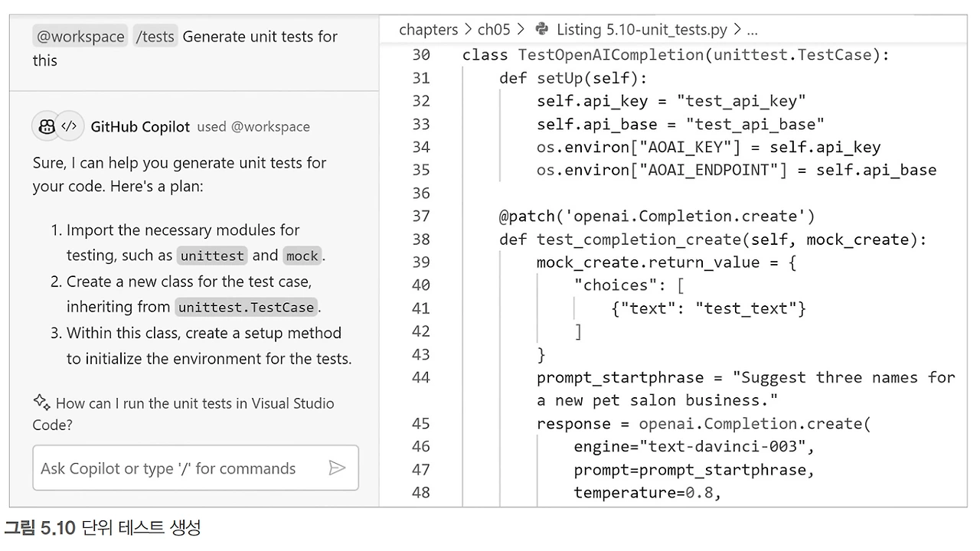Click the code (</>) icon beside Copilot avatar

point(68,126)
